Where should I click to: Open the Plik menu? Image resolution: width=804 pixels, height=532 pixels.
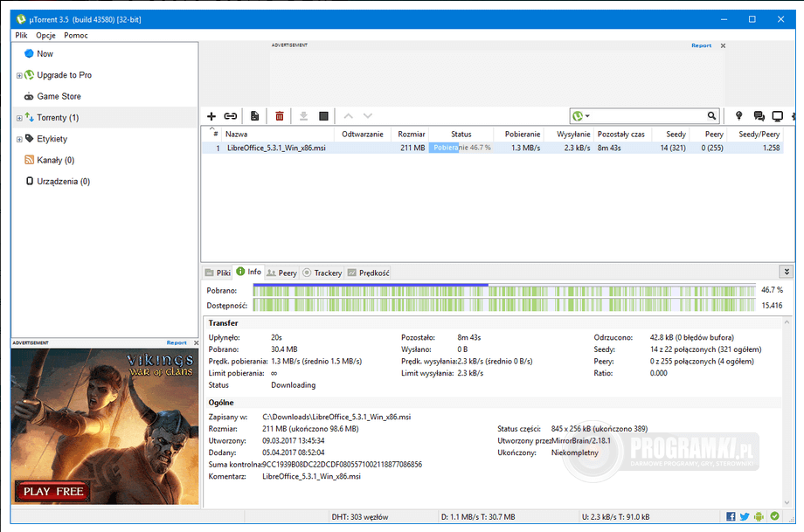click(x=21, y=35)
